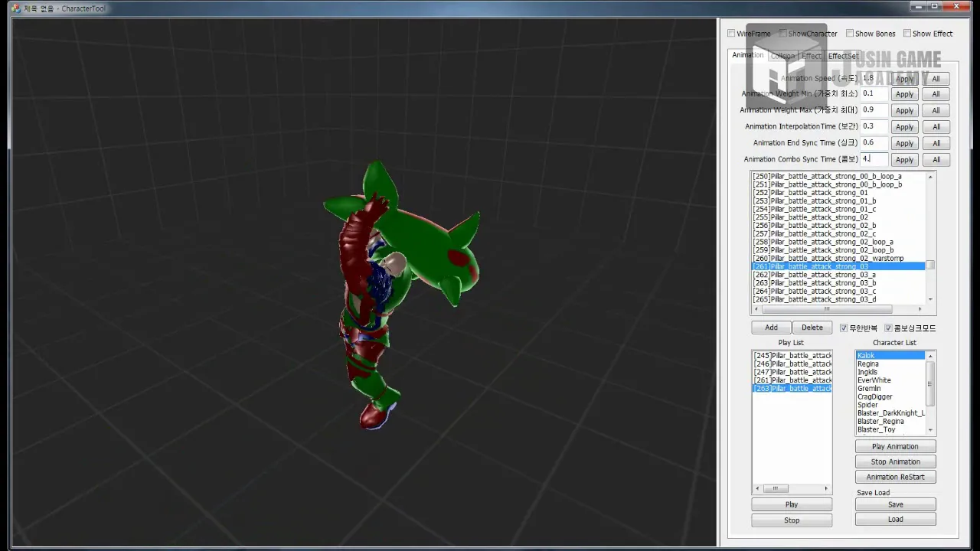Image resolution: width=980 pixels, height=551 pixels.
Task: Click Stop button under the Play List
Action: (x=792, y=520)
